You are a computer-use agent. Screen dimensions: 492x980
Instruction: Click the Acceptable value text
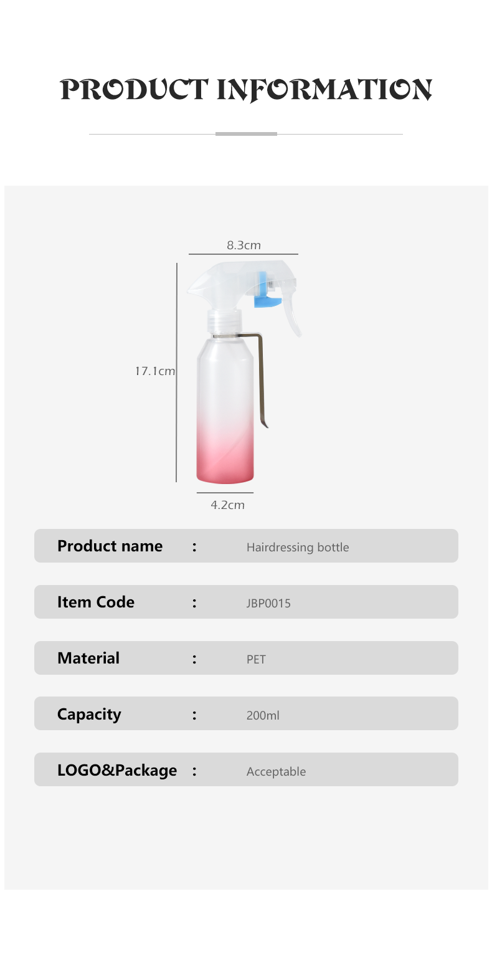tap(277, 771)
